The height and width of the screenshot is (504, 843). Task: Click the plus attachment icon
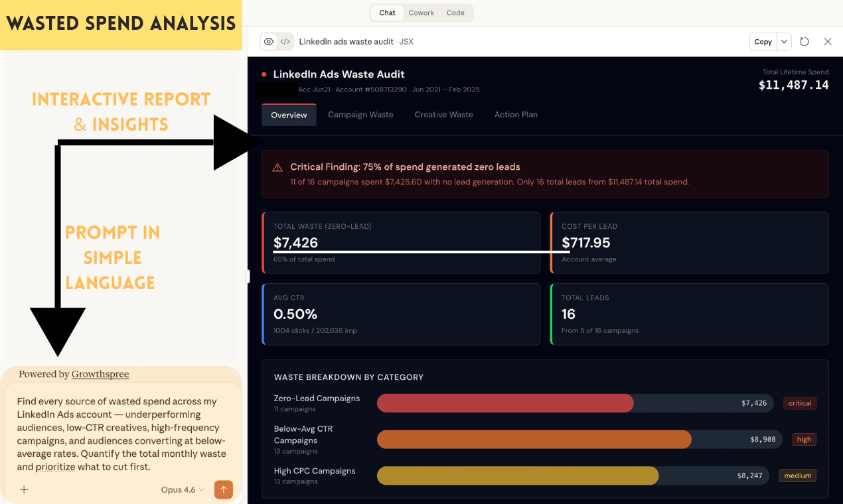(24, 489)
